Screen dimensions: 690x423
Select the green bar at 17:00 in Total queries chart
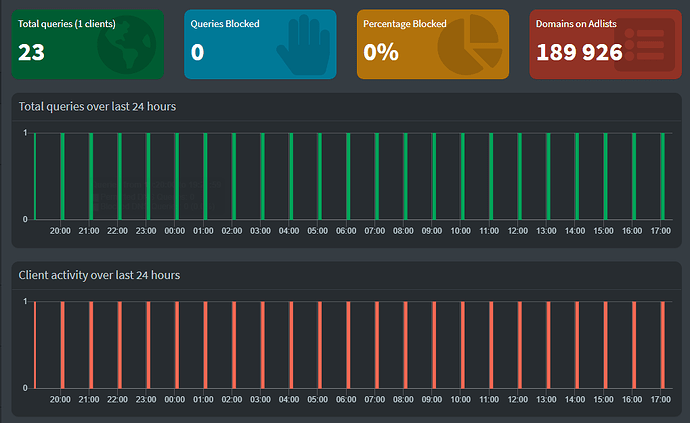click(663, 176)
